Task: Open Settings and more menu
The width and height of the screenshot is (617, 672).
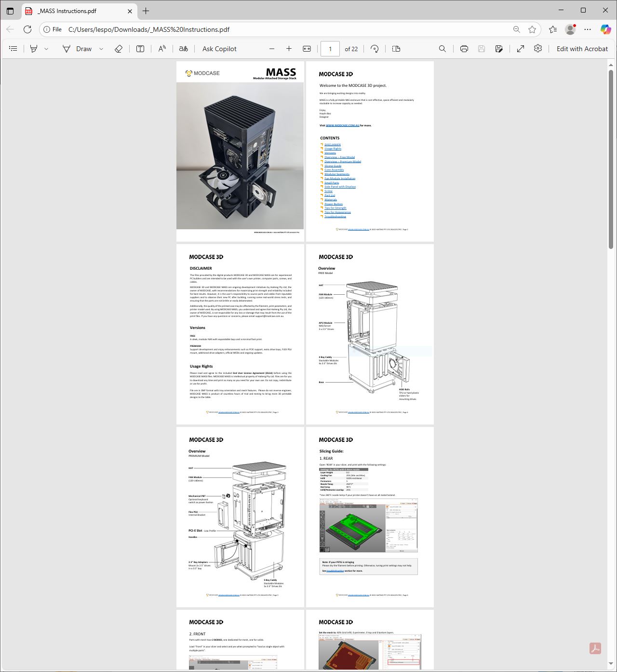Action: pos(588,29)
